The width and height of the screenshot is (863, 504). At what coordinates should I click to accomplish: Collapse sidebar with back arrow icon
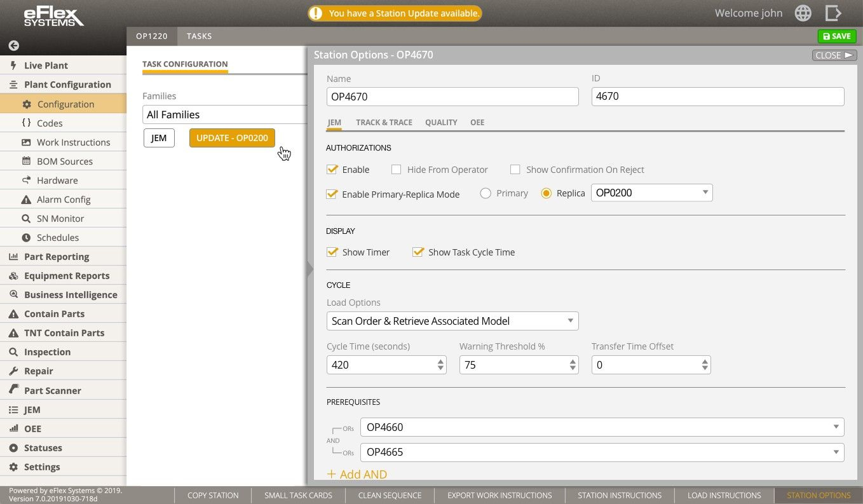(13, 46)
